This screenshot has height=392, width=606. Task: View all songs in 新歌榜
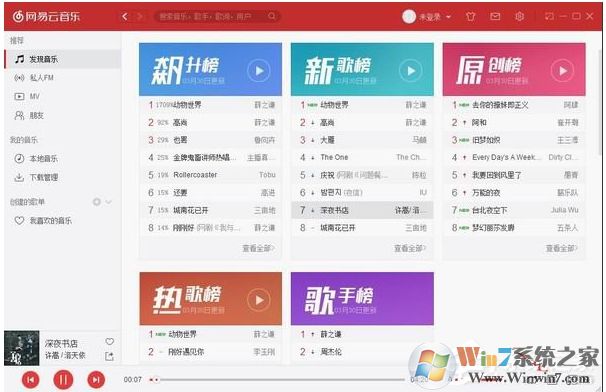410,248
